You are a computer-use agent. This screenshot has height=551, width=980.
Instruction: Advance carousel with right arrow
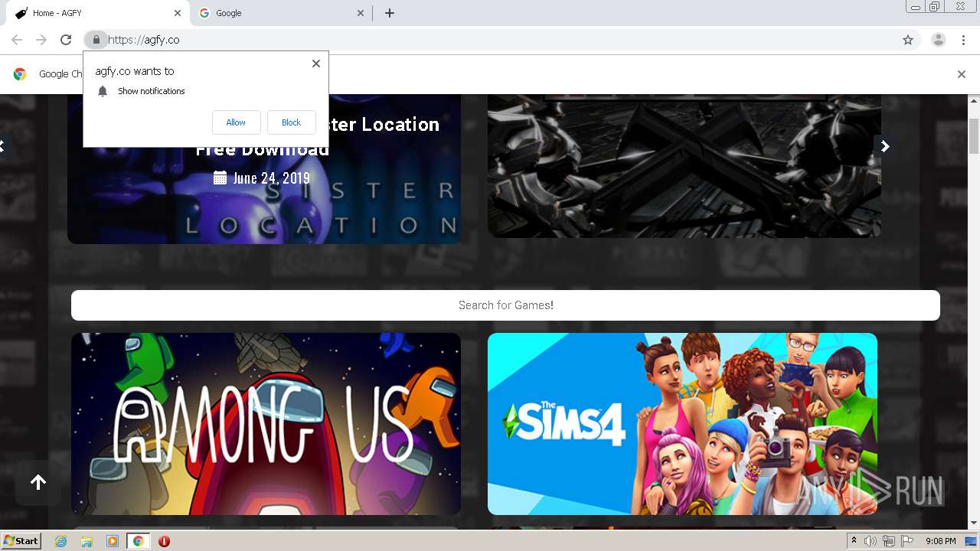coord(885,146)
